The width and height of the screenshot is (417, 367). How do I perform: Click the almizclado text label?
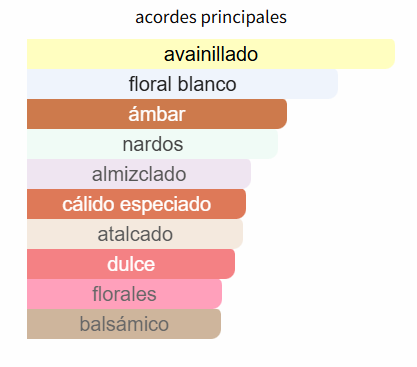(x=139, y=174)
